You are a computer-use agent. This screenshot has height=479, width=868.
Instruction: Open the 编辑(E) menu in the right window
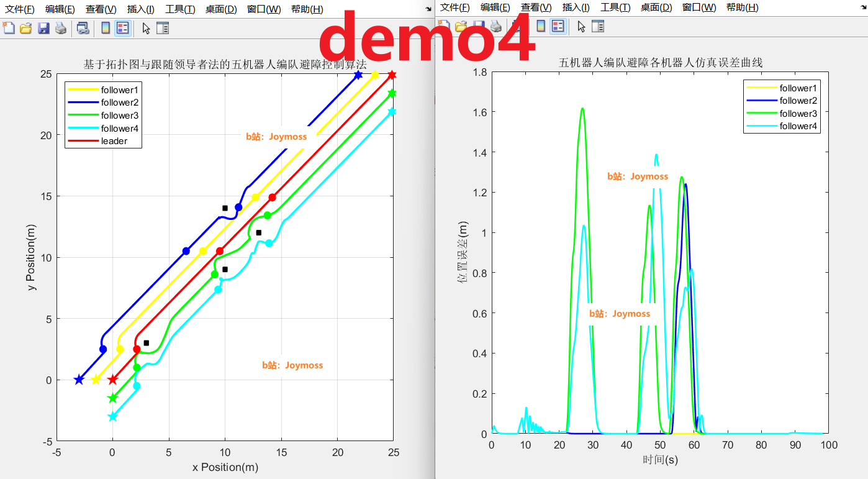tap(495, 7)
